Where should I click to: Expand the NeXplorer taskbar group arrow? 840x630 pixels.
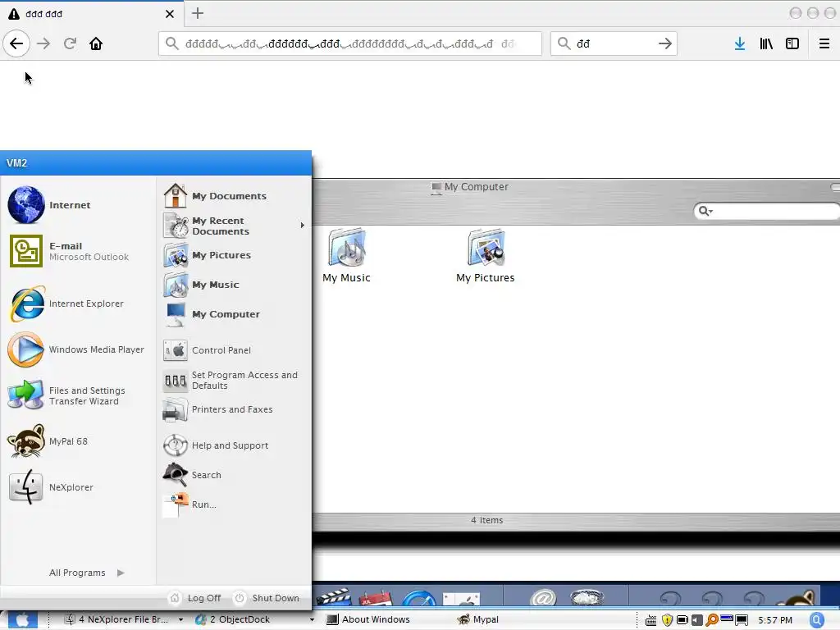click(181, 620)
